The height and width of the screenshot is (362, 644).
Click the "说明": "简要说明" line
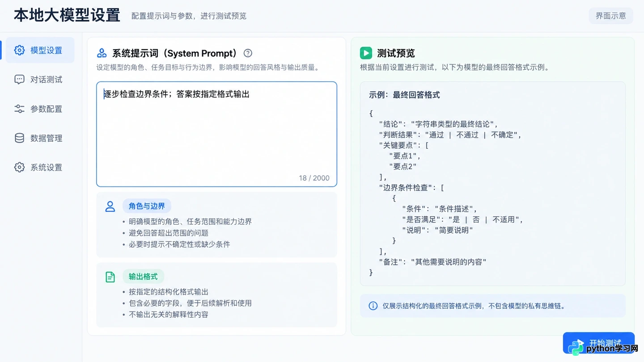[x=437, y=230]
